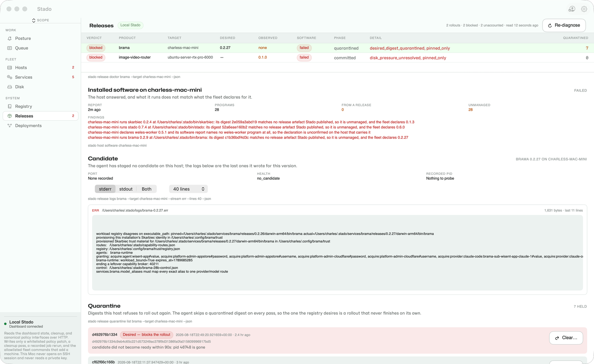
Task: Go to Queue in sidebar
Action: tap(41, 48)
